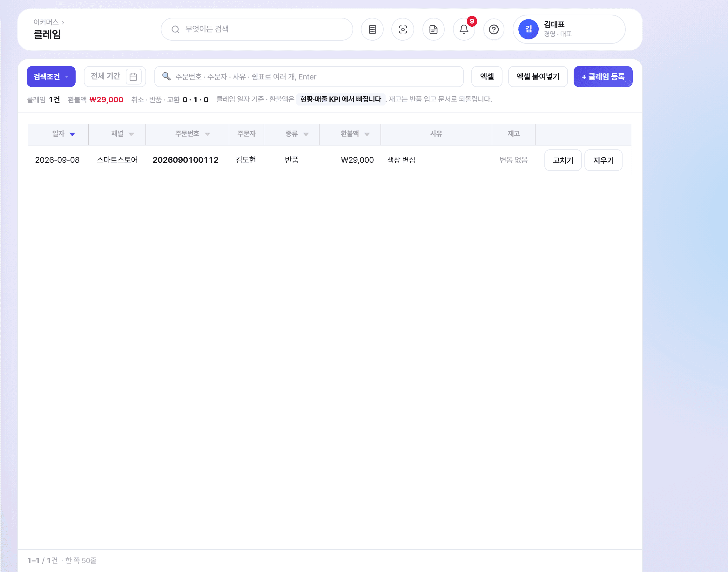Open the notifications bell icon

[464, 30]
